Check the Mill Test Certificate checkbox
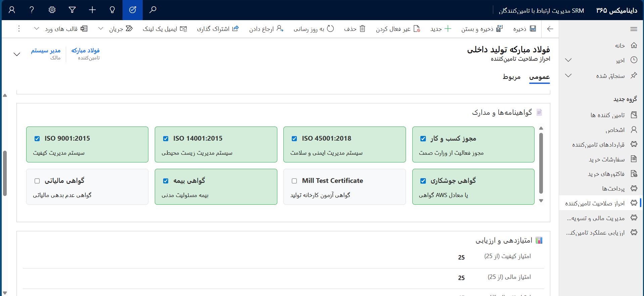 tap(294, 181)
